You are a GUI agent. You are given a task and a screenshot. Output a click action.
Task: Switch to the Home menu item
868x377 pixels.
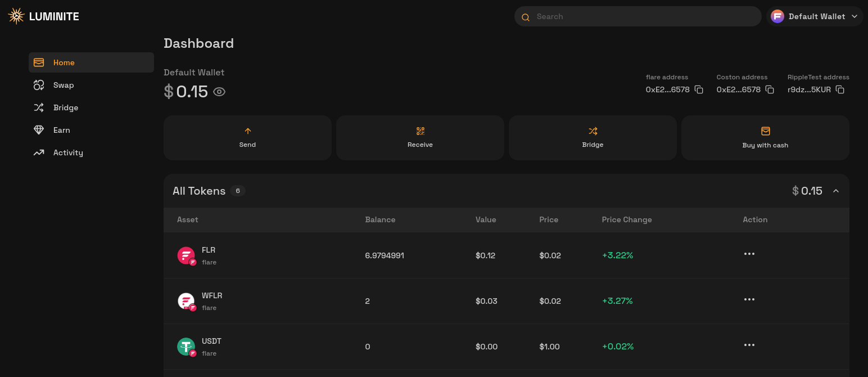click(x=64, y=62)
